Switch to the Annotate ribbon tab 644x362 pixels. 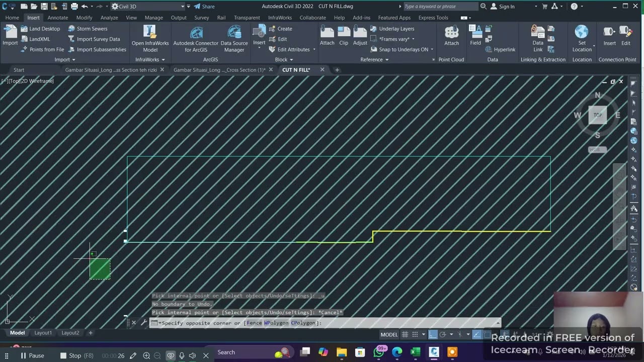58,18
